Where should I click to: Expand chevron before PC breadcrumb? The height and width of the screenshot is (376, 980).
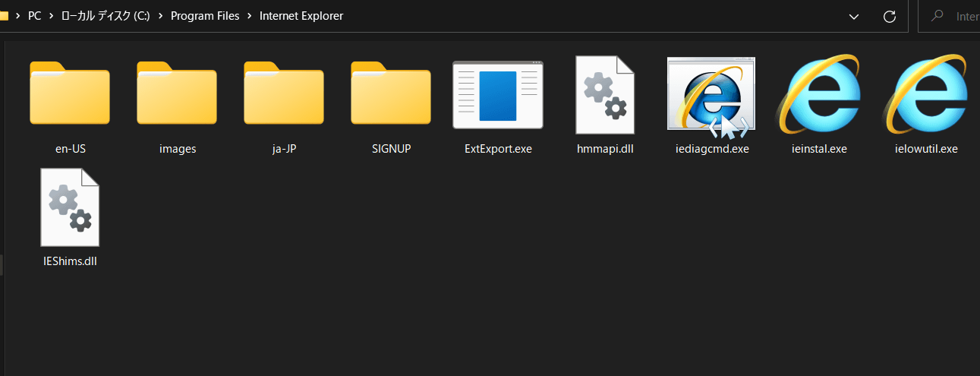point(17,16)
